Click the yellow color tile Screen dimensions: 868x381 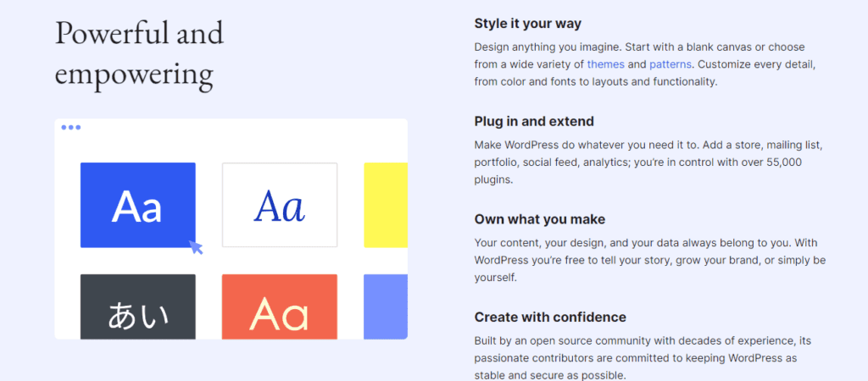386,205
